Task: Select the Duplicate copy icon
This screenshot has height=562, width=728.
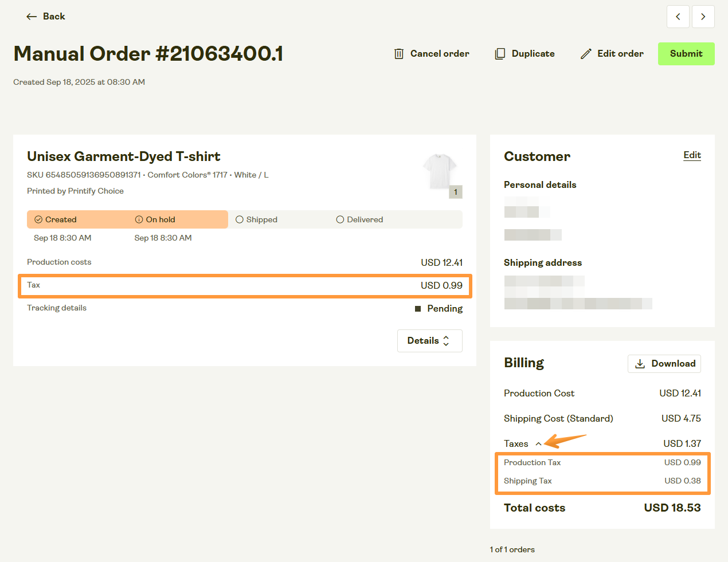Action: point(499,53)
